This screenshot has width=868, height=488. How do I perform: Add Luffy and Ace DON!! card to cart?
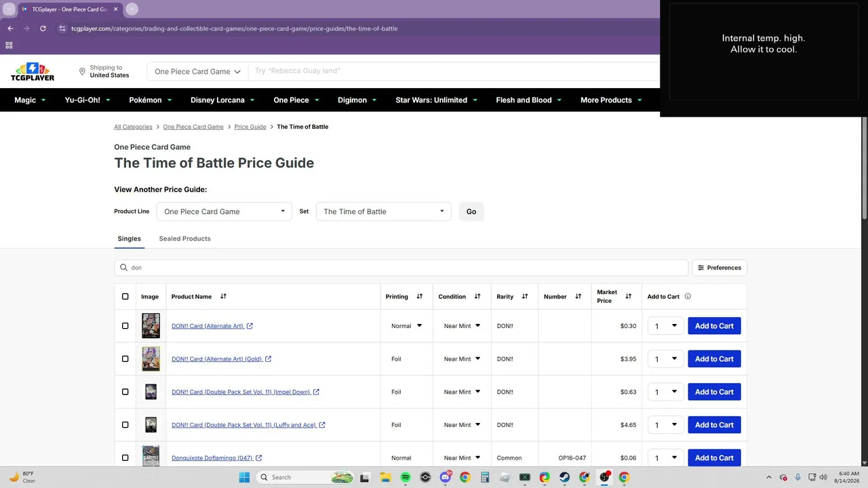coord(714,425)
